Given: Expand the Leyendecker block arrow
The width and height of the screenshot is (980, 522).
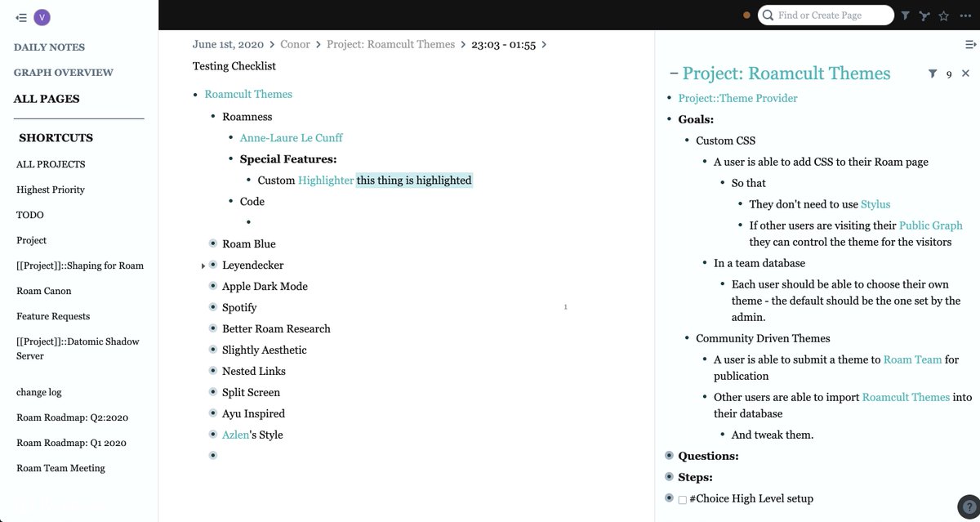Looking at the screenshot, I should coord(203,265).
